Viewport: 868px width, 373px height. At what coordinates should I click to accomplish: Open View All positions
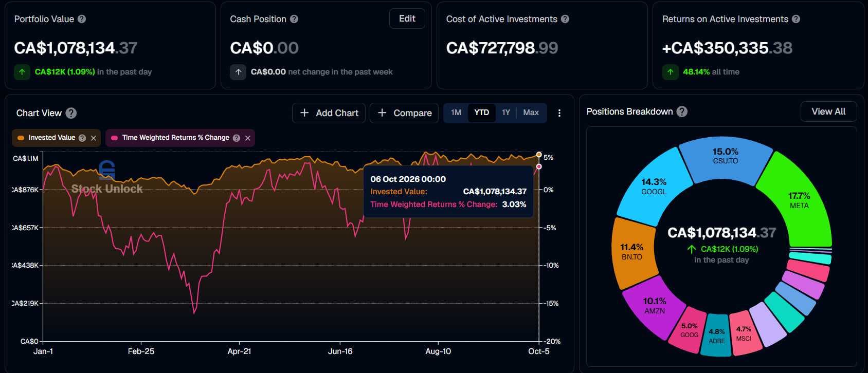point(828,111)
